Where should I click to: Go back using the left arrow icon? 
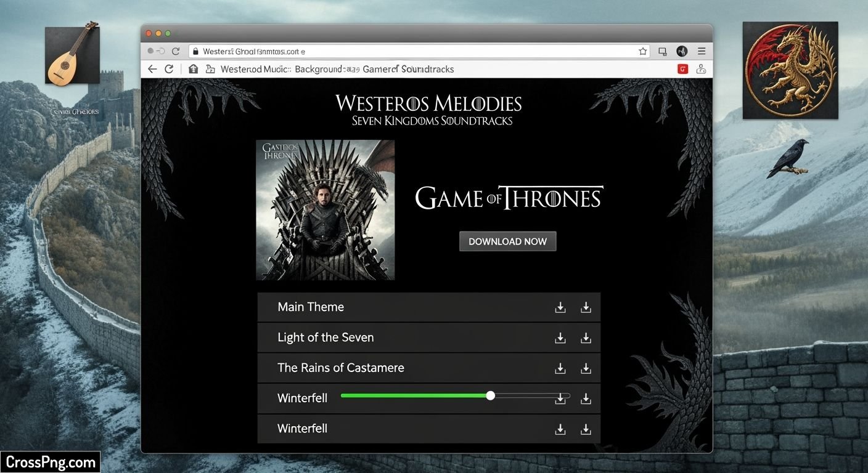pyautogui.click(x=152, y=69)
